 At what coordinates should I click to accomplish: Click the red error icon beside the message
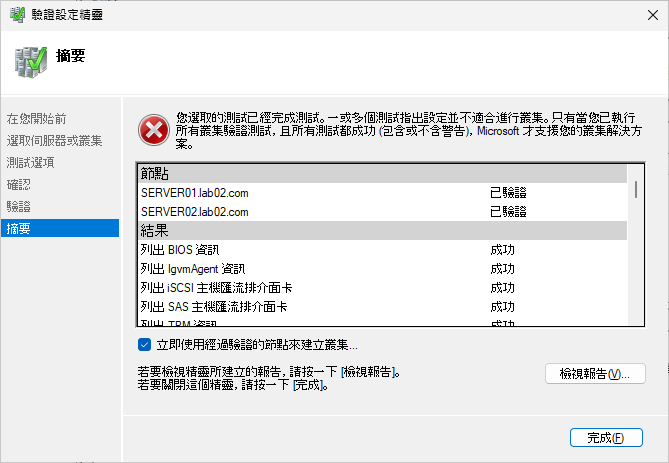click(154, 130)
